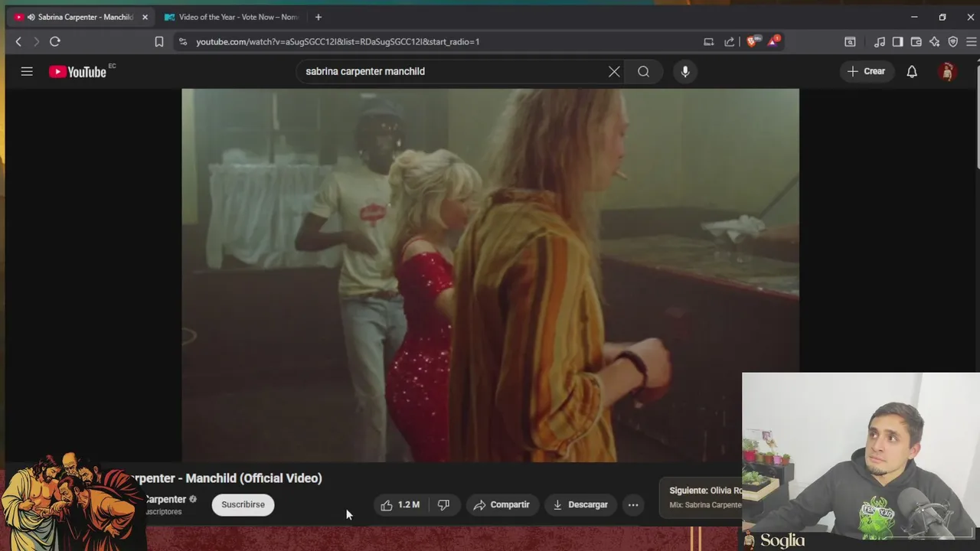980x551 pixels.
Task: Go back in browser history
Action: point(18,41)
